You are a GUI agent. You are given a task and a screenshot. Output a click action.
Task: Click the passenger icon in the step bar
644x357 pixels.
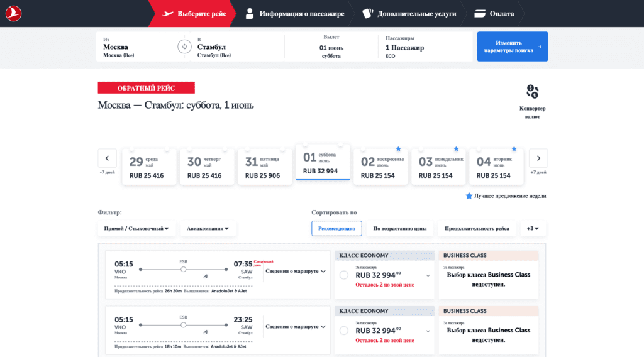coord(249,14)
